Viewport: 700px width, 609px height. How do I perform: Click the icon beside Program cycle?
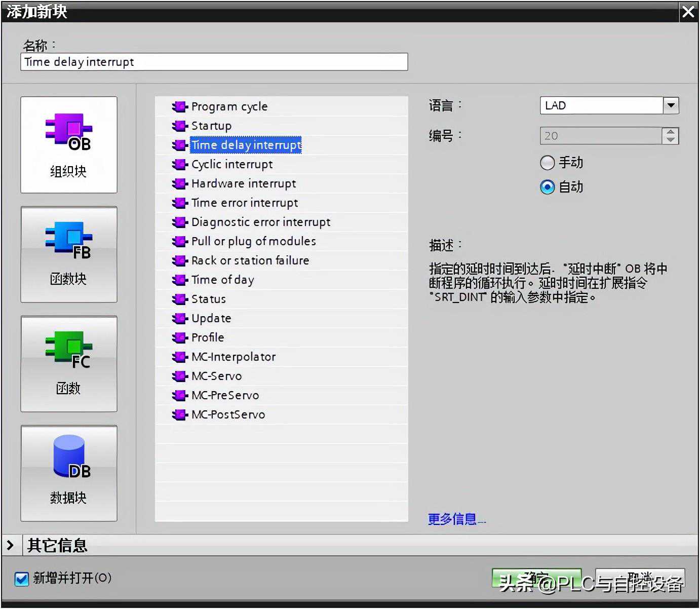point(179,107)
